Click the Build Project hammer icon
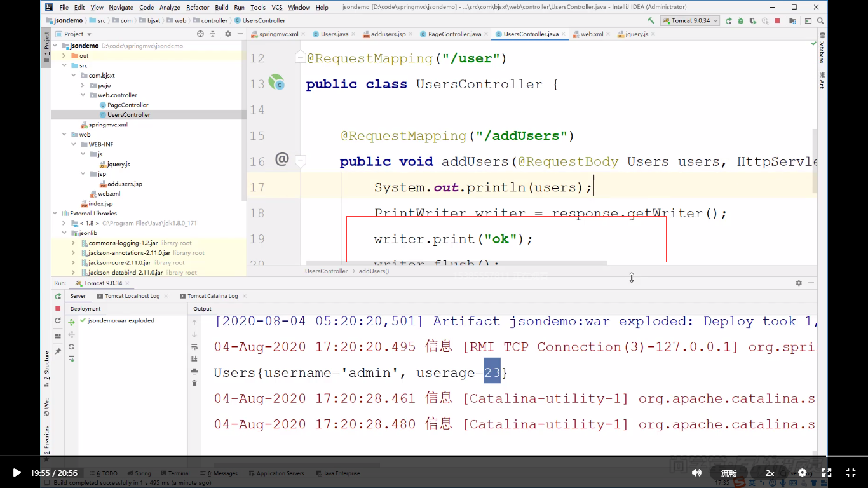The height and width of the screenshot is (488, 868). coord(651,20)
